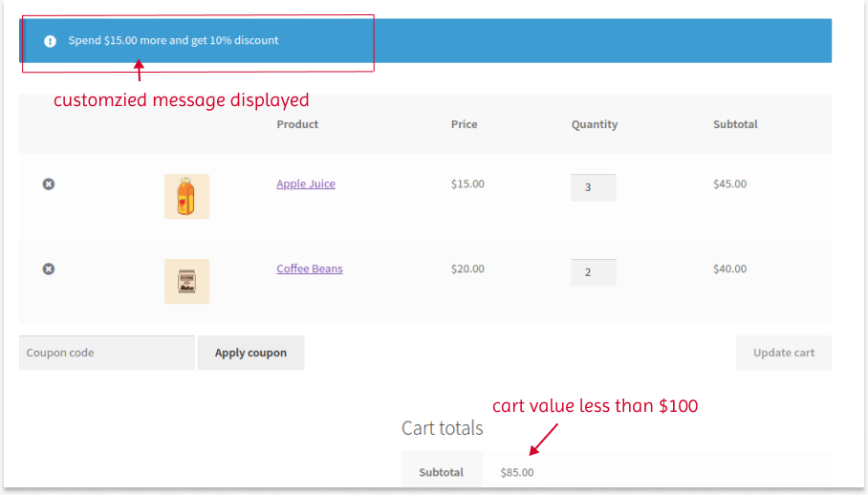
Task: Open the Apple Juice product link
Action: point(306,183)
